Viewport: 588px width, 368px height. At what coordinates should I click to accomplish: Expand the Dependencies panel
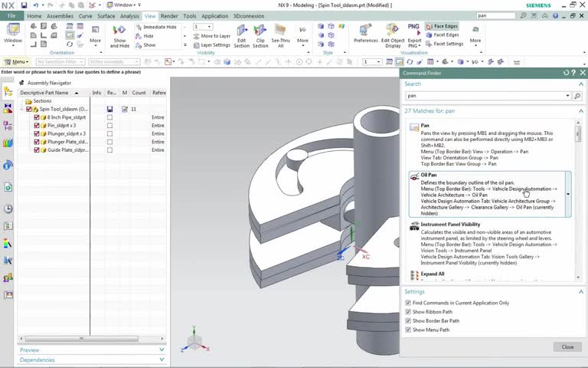(162, 360)
